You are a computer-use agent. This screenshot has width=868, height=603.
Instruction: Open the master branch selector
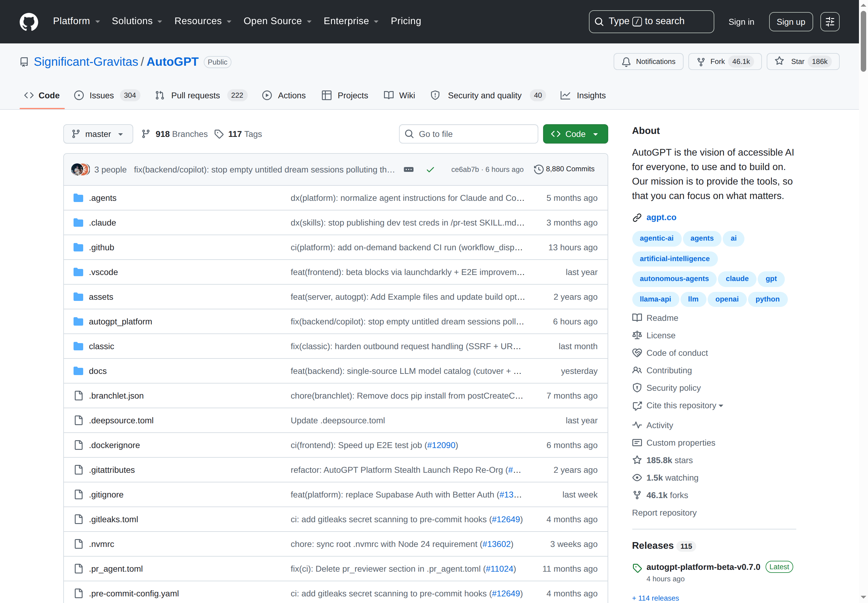click(98, 134)
